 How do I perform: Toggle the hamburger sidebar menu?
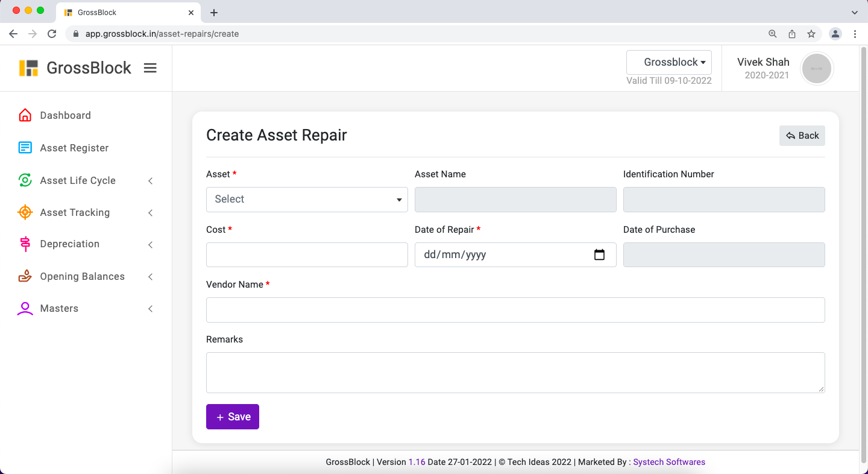point(150,68)
